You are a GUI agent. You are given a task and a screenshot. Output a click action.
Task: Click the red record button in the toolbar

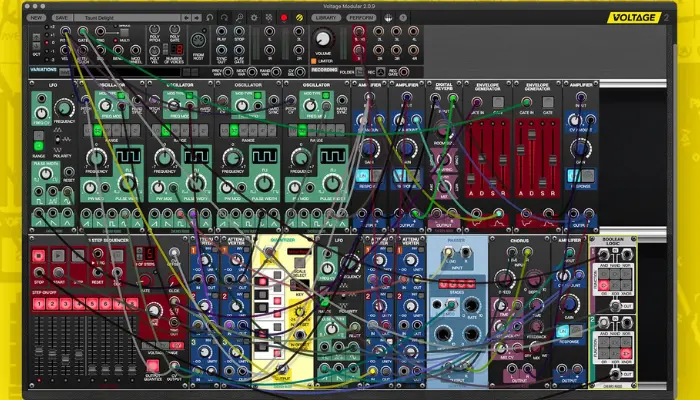(284, 18)
